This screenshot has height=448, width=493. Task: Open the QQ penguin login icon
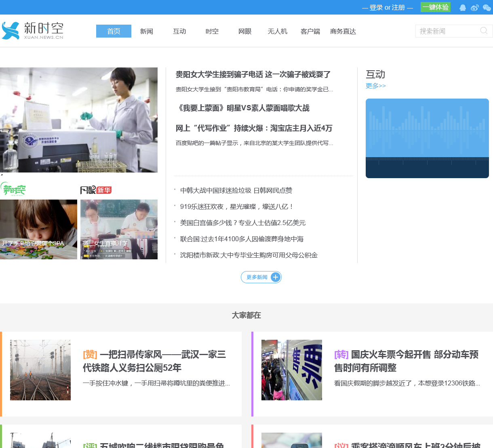tap(463, 8)
